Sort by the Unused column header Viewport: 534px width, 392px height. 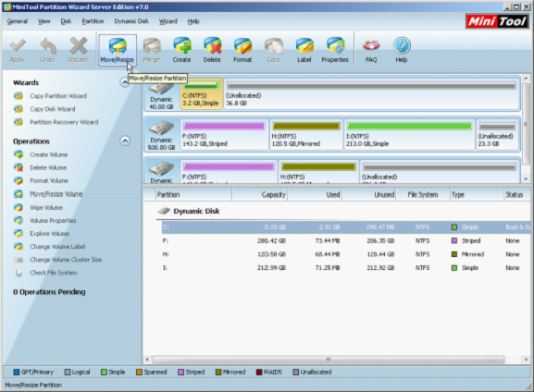click(x=369, y=195)
